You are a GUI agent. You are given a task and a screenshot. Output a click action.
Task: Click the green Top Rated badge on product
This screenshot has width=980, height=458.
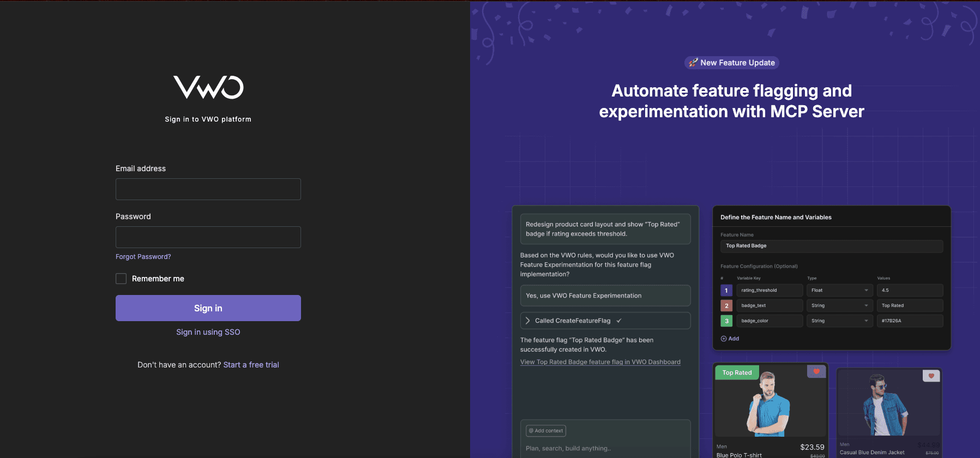[x=737, y=373]
